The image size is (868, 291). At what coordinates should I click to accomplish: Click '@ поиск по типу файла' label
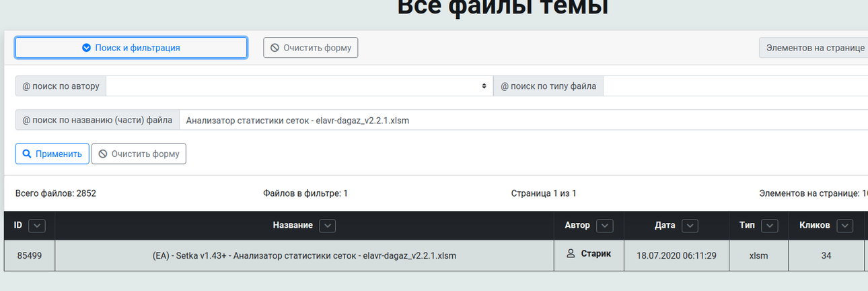(x=549, y=86)
